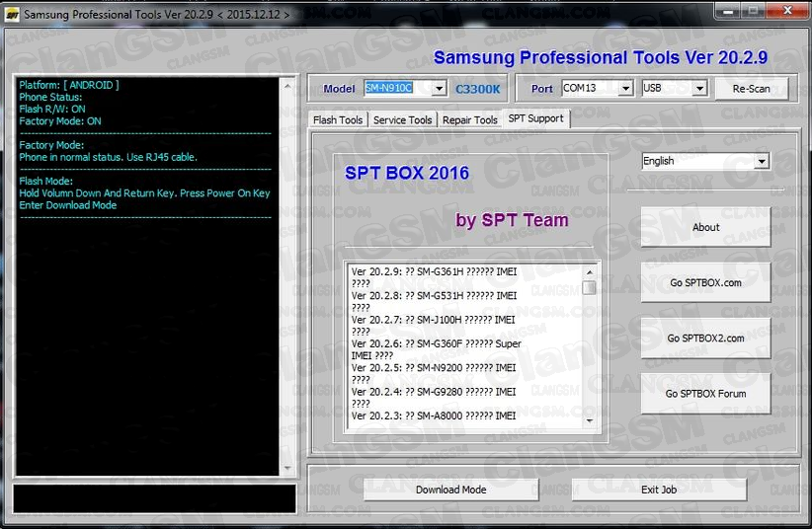Go to the SPT Support tab
The height and width of the screenshot is (529, 812).
[x=535, y=118]
